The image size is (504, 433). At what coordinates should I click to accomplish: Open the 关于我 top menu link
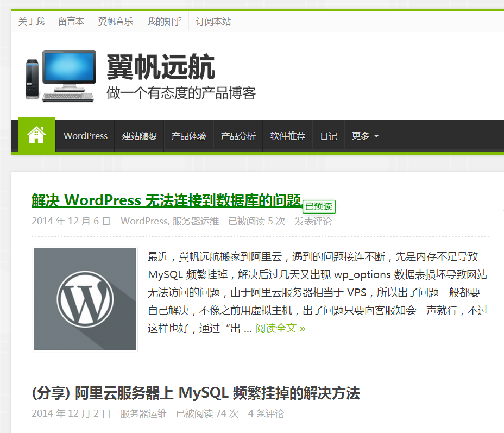31,22
